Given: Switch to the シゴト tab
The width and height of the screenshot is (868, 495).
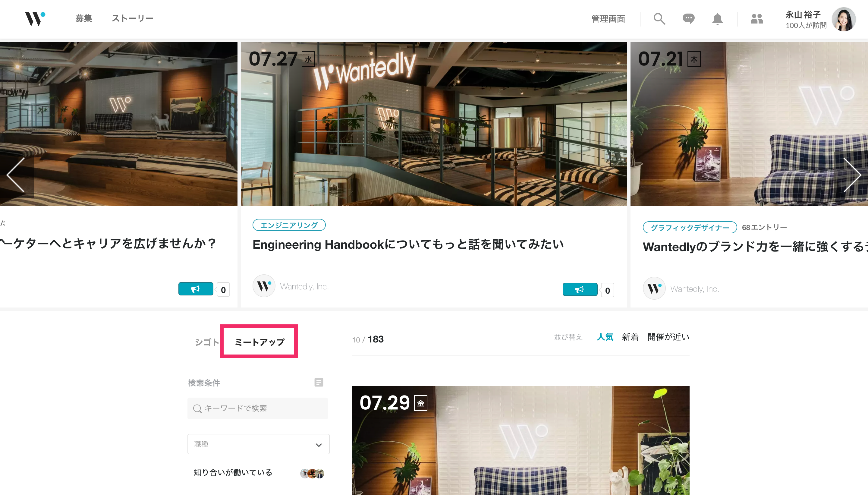Looking at the screenshot, I should click(x=206, y=342).
